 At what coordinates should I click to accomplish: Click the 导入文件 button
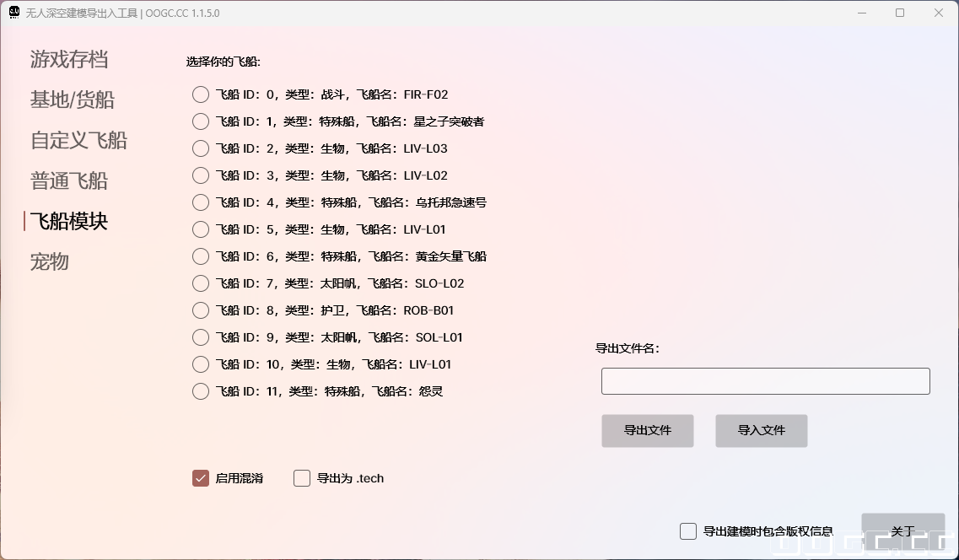pos(761,430)
